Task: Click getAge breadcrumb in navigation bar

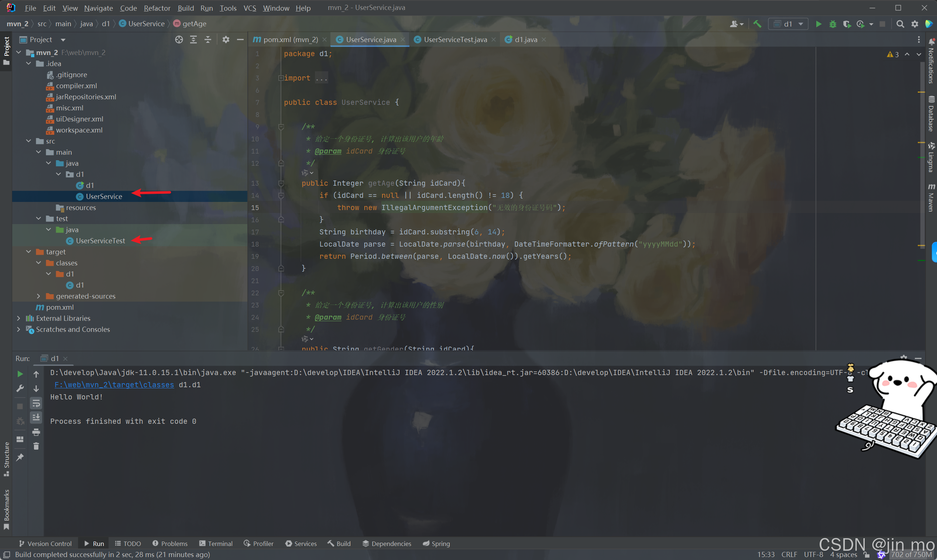Action: coord(190,24)
